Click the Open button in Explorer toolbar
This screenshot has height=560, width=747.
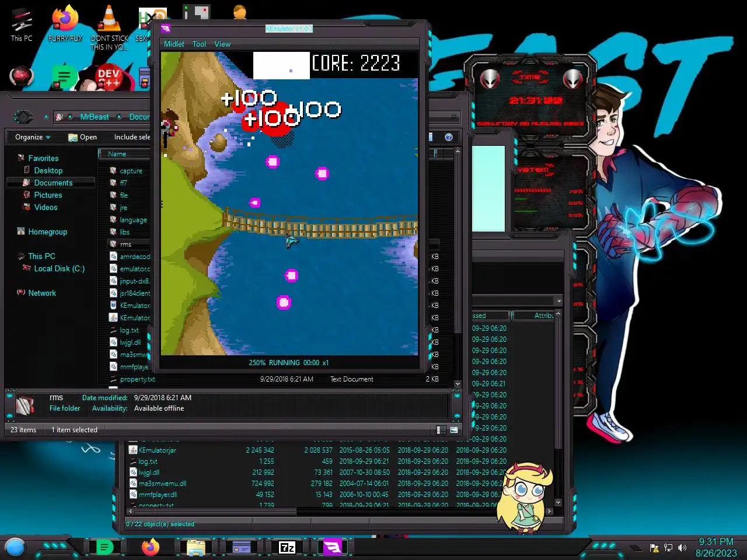coord(82,137)
